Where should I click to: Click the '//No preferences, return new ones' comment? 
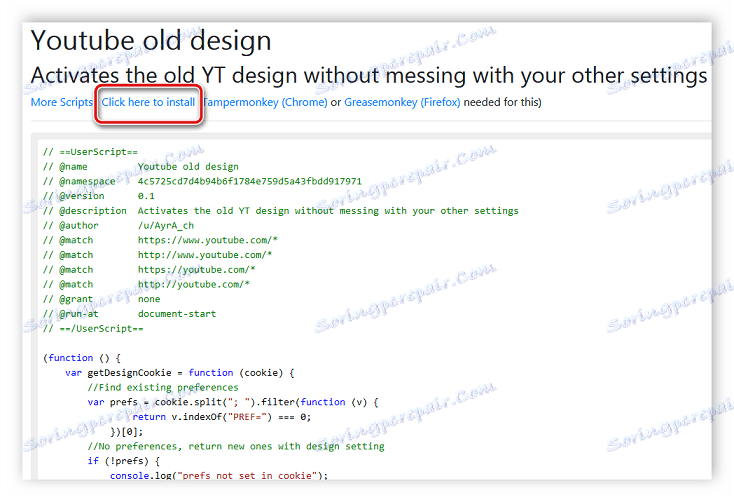pos(235,446)
